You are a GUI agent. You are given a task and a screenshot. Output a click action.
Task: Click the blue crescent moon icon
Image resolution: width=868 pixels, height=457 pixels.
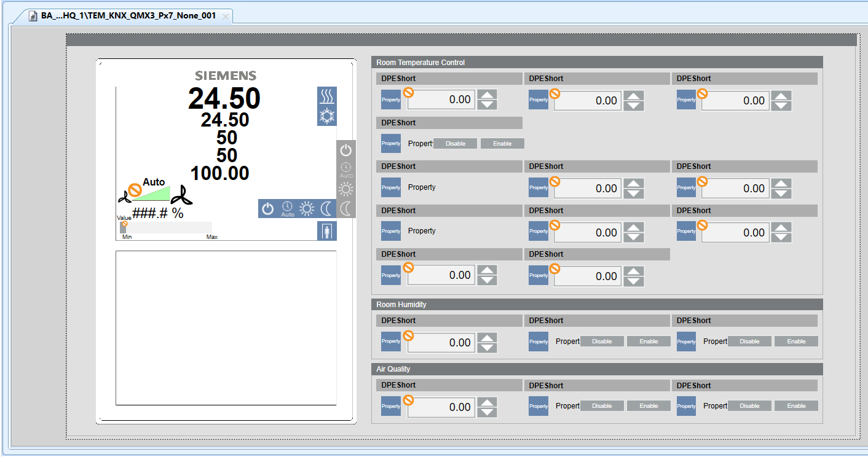[326, 209]
